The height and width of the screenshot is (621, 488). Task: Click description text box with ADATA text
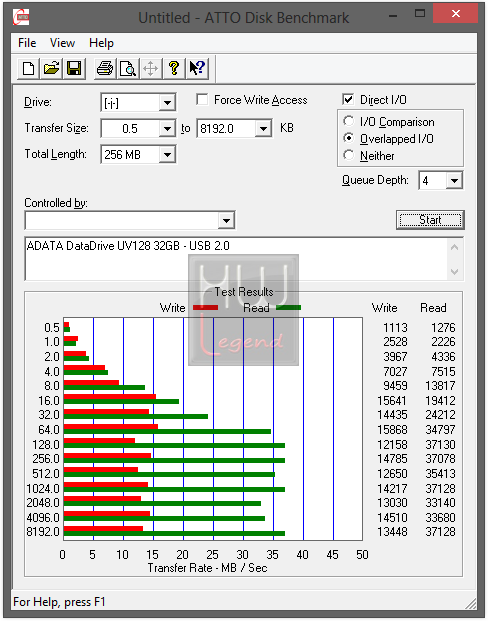click(236, 259)
